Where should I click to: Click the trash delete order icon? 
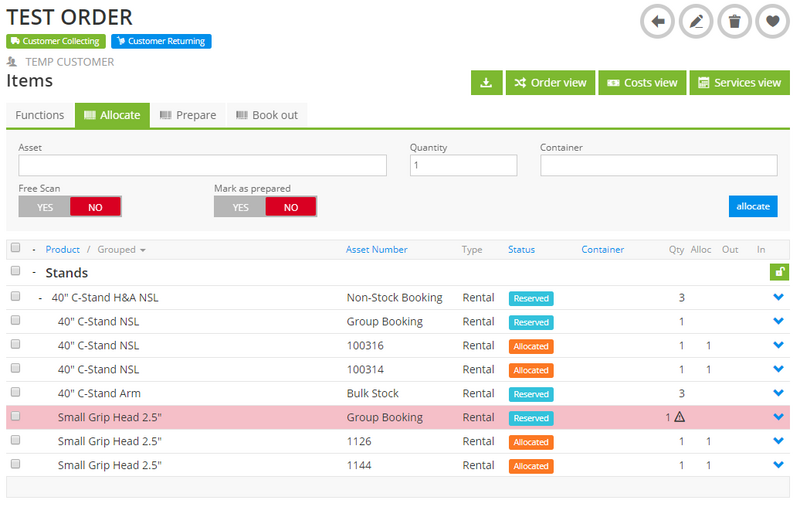[x=734, y=21]
